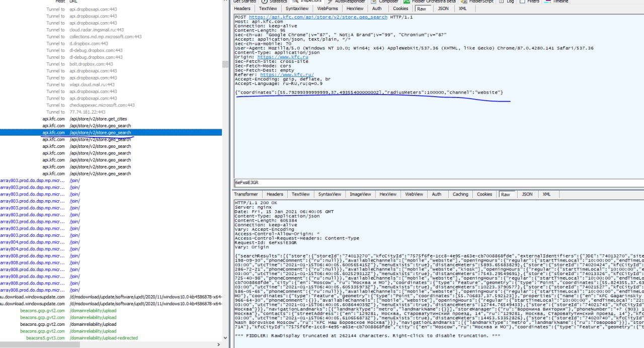This screenshot has width=644, height=348.
Task: Select request inspector JSON tab
Action: point(443,9)
